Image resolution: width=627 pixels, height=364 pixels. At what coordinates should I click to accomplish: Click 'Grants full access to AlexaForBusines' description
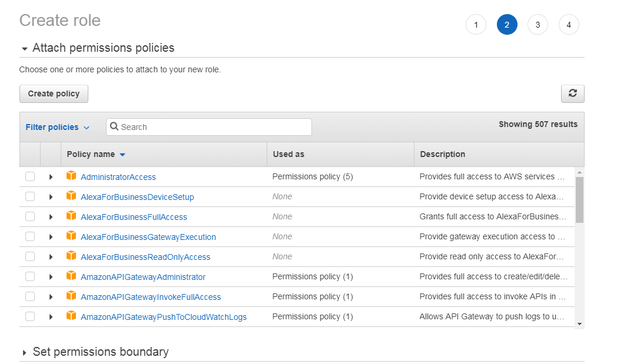tap(493, 216)
